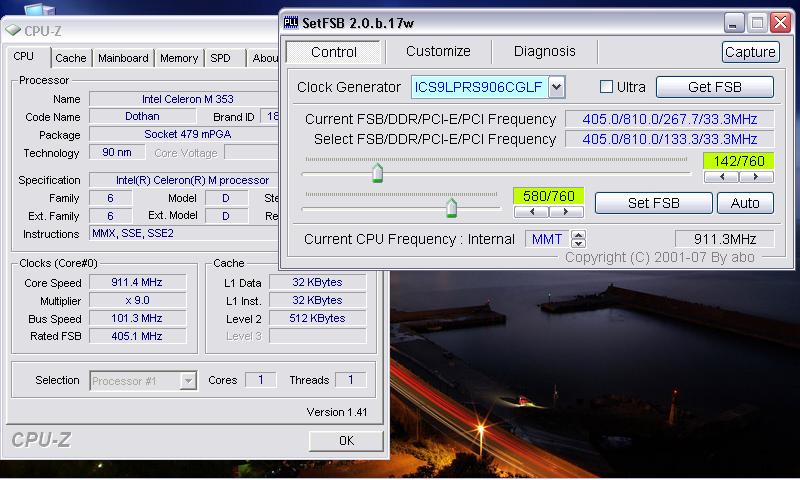
Task: Click the SetFSB title bar app icon
Action: pyautogui.click(x=291, y=22)
